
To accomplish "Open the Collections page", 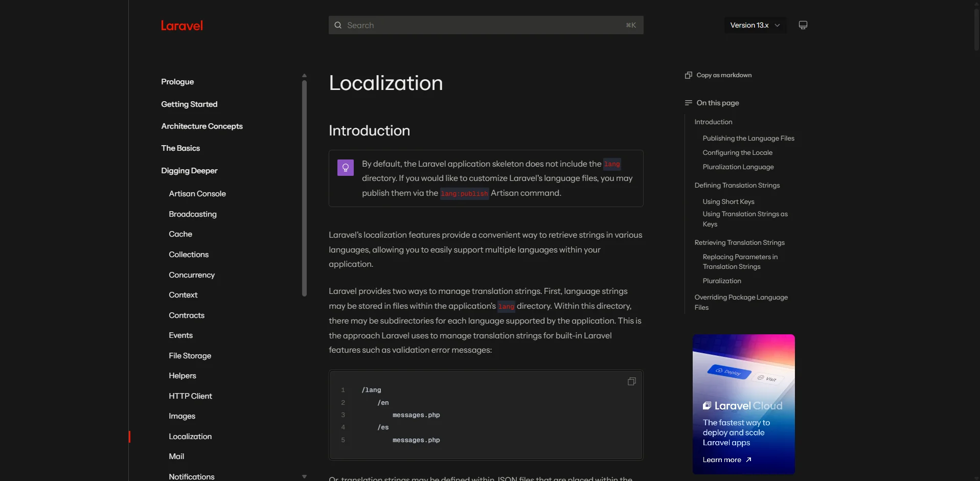I will point(189,255).
